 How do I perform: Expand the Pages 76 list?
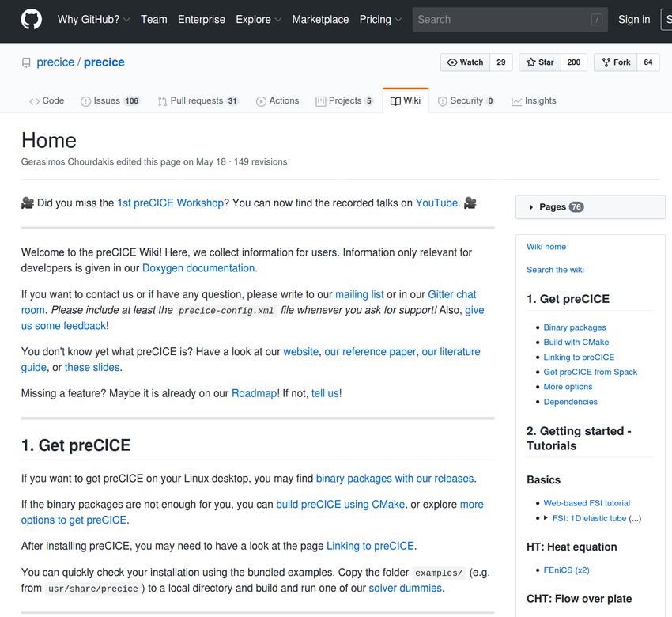tap(590, 207)
